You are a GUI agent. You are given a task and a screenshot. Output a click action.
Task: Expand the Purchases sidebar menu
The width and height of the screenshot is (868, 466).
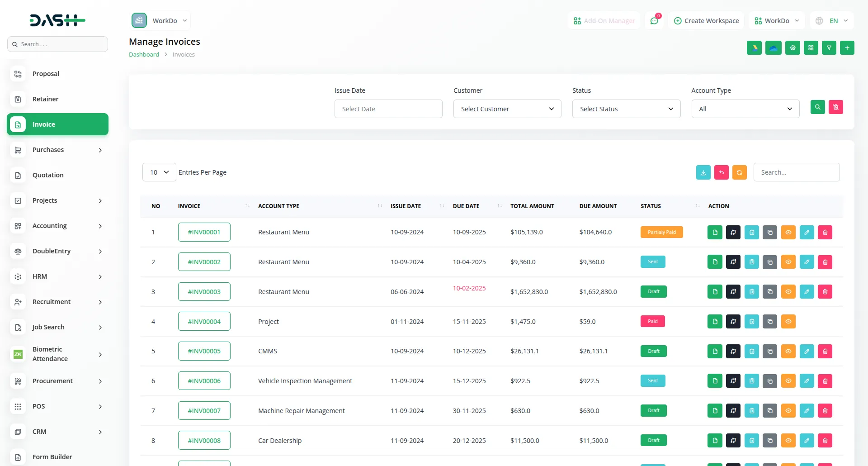[57, 150]
